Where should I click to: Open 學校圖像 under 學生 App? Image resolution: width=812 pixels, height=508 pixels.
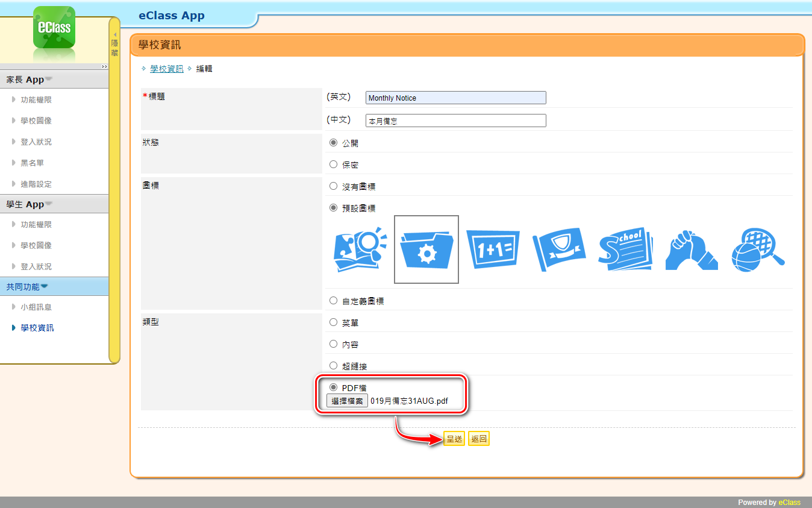pyautogui.click(x=36, y=246)
